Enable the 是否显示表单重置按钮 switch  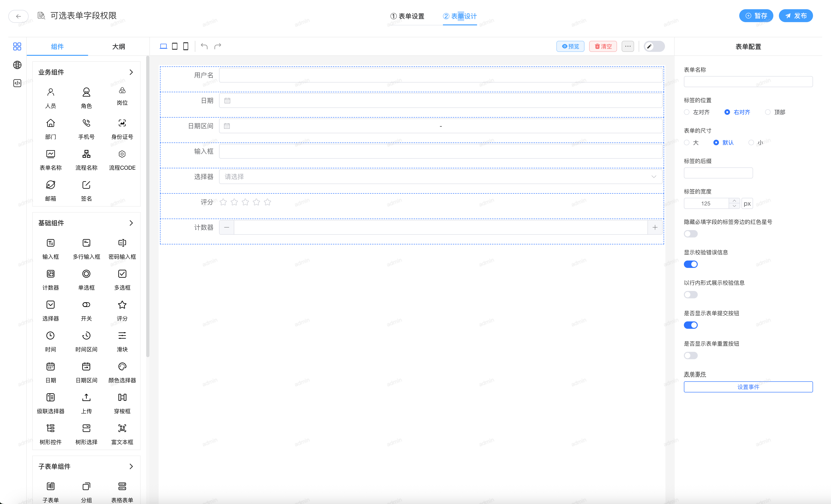690,356
